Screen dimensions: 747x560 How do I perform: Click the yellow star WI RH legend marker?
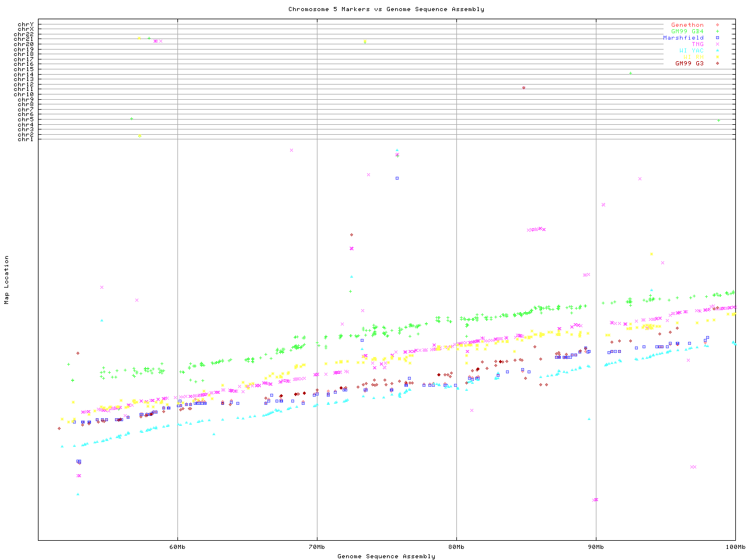717,57
